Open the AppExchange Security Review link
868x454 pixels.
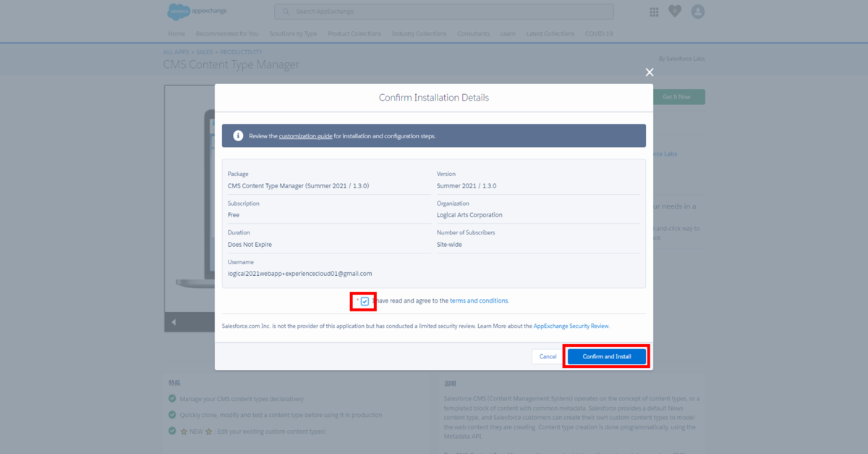pos(571,326)
